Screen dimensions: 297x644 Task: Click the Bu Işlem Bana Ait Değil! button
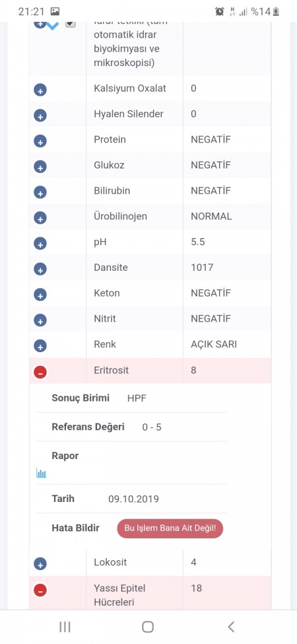click(x=170, y=528)
